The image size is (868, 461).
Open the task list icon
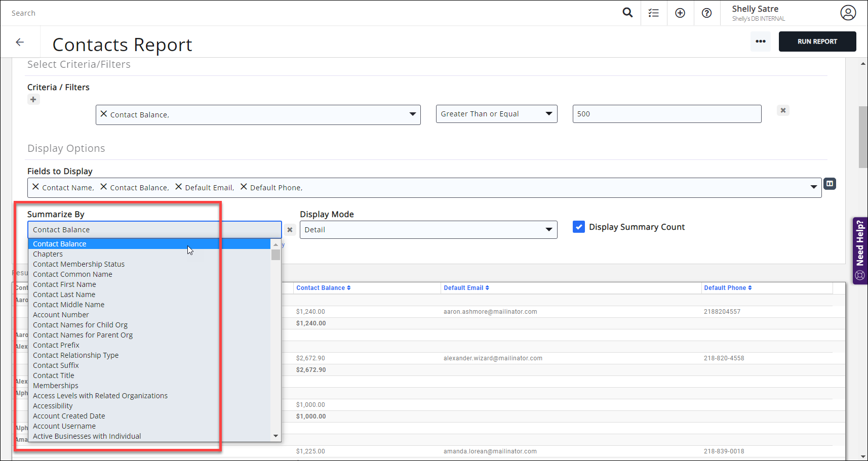coord(654,13)
